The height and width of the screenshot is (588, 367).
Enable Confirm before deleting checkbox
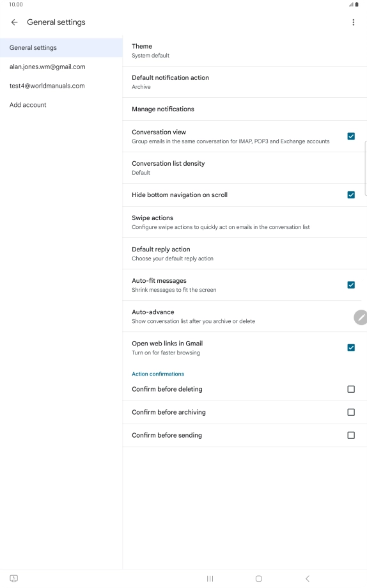click(351, 389)
